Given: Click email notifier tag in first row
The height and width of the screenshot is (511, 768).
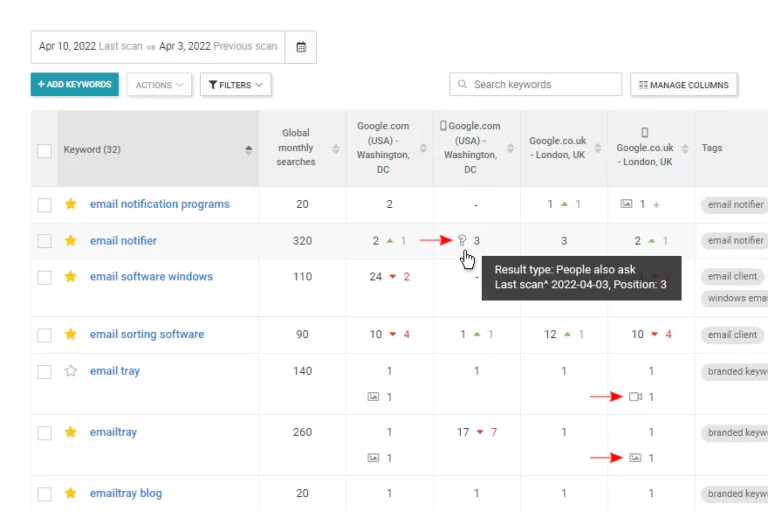Looking at the screenshot, I should click(734, 204).
